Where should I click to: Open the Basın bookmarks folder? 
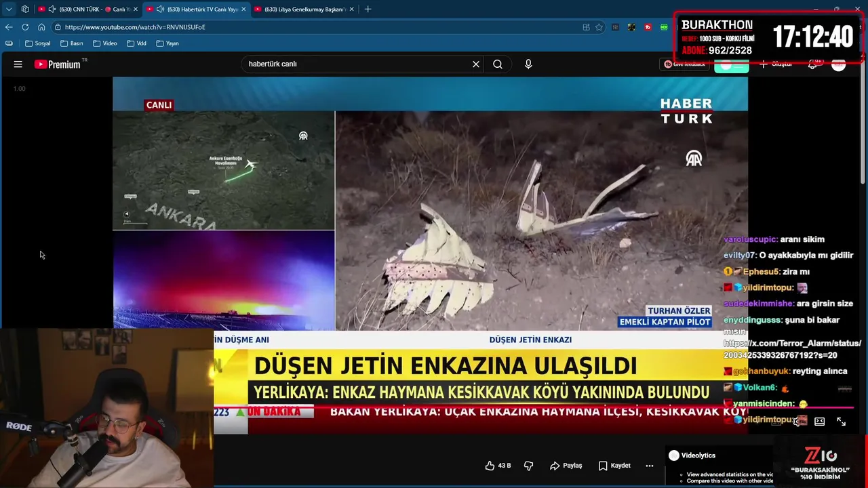tap(72, 43)
